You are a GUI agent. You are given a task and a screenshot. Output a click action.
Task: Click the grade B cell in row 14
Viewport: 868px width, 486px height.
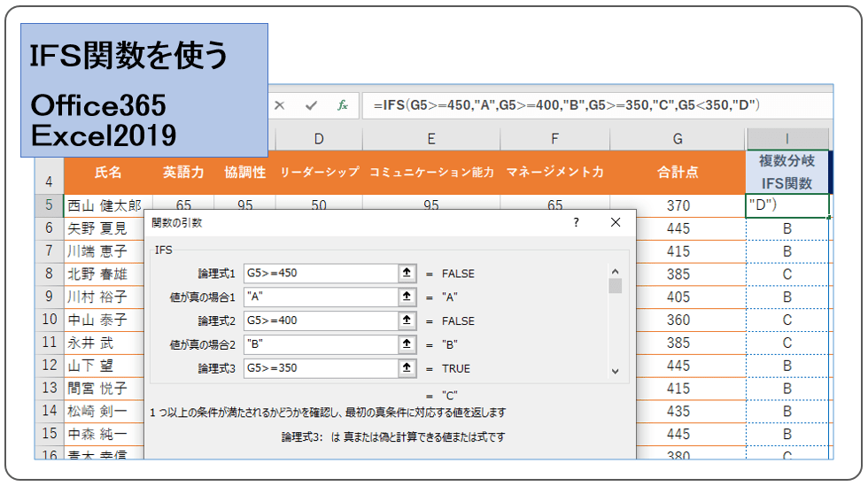[x=787, y=411]
